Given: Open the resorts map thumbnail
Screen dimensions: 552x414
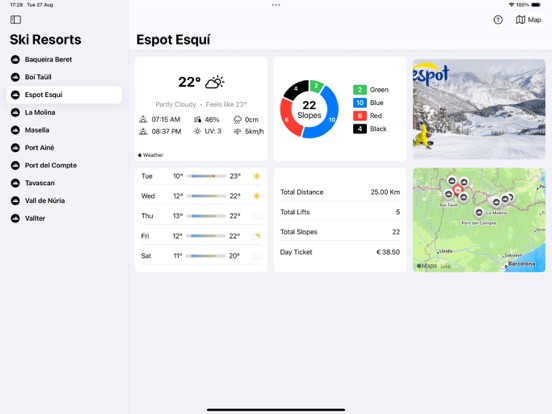Looking at the screenshot, I should click(x=479, y=220).
